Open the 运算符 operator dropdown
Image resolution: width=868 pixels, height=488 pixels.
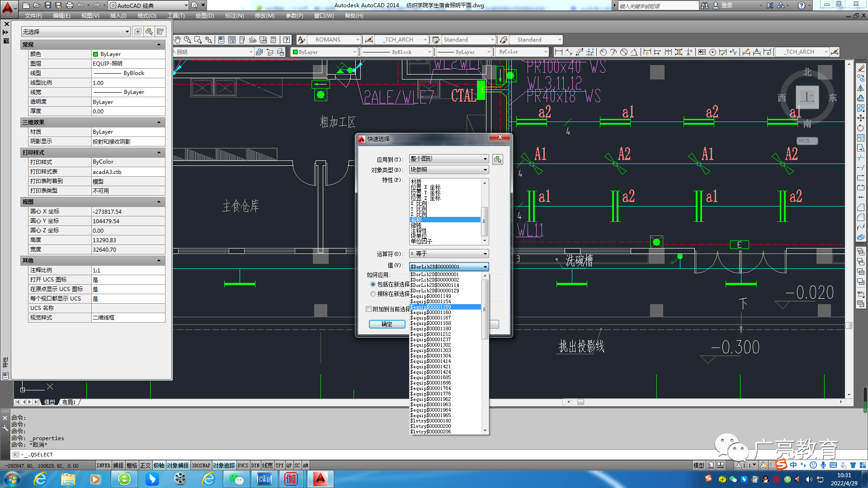448,254
